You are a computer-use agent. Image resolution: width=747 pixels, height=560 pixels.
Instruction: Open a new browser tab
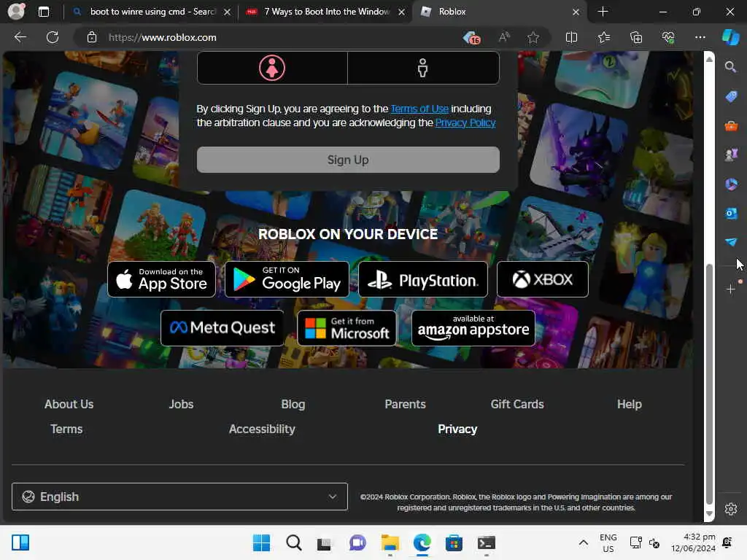603,12
